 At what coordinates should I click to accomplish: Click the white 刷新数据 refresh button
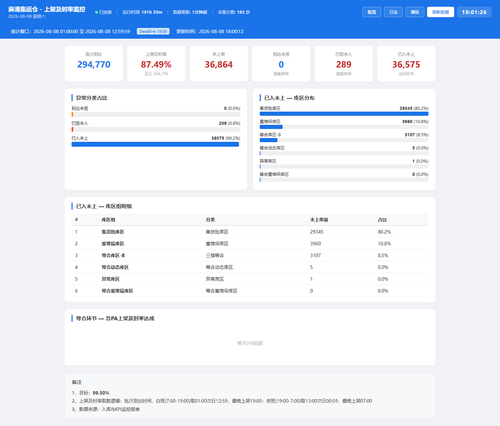pyautogui.click(x=440, y=12)
